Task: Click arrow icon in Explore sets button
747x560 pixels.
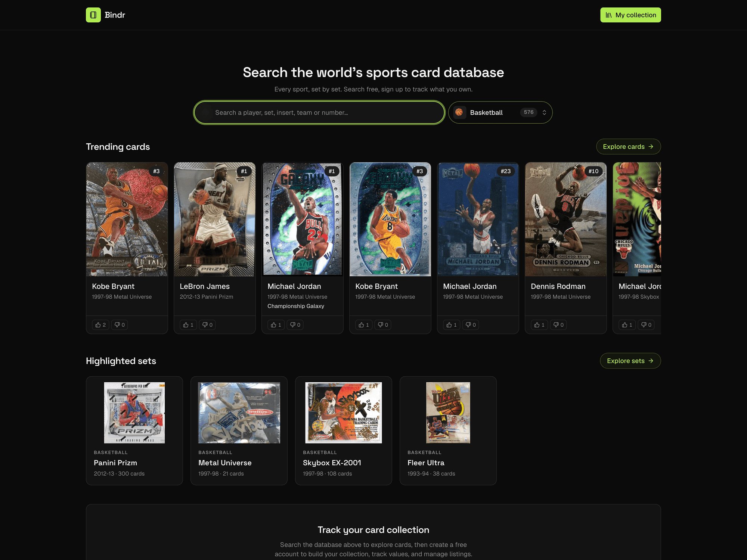Action: click(x=651, y=361)
